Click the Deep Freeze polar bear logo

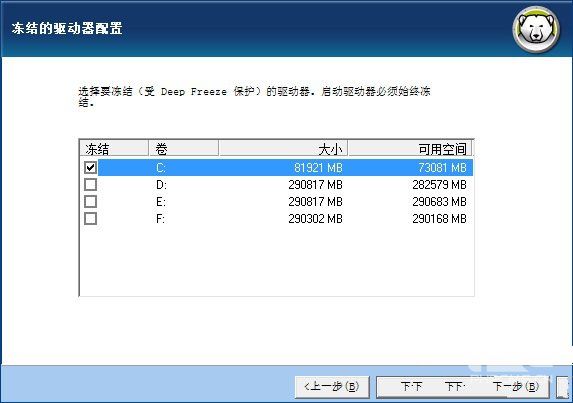pyautogui.click(x=536, y=29)
